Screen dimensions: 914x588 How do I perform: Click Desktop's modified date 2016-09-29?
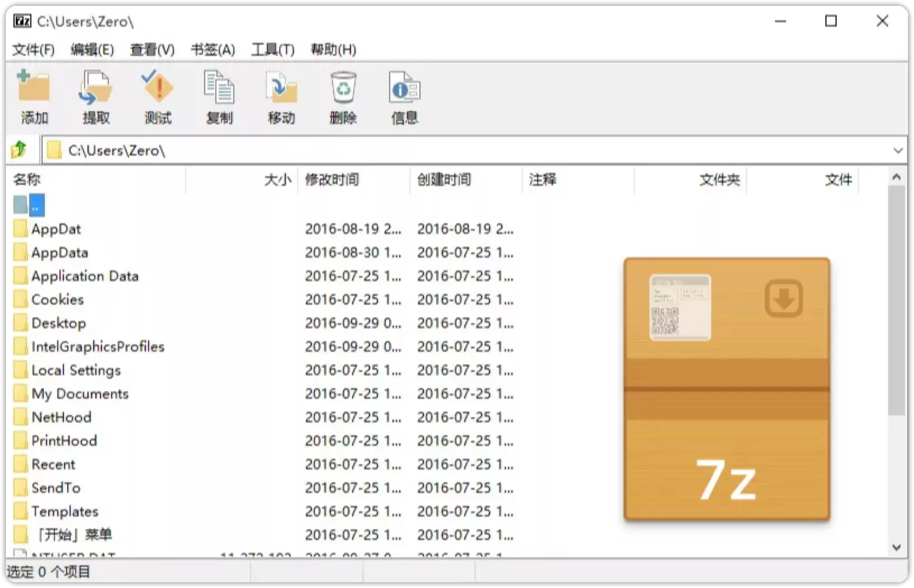[353, 323]
